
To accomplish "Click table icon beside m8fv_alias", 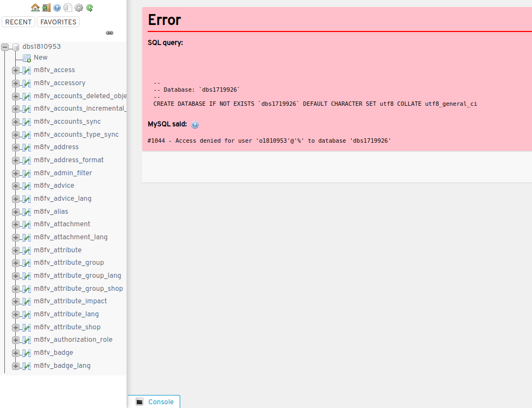I will click(27, 212).
